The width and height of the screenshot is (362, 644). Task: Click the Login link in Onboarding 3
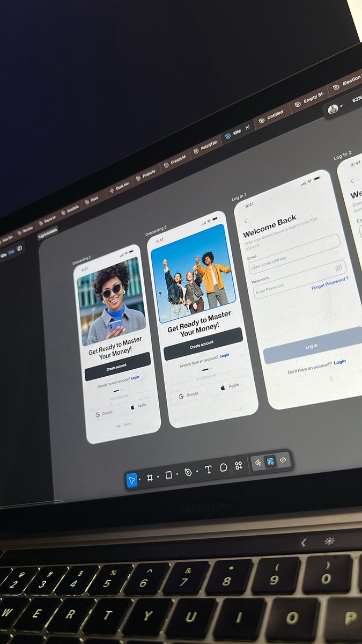click(224, 356)
